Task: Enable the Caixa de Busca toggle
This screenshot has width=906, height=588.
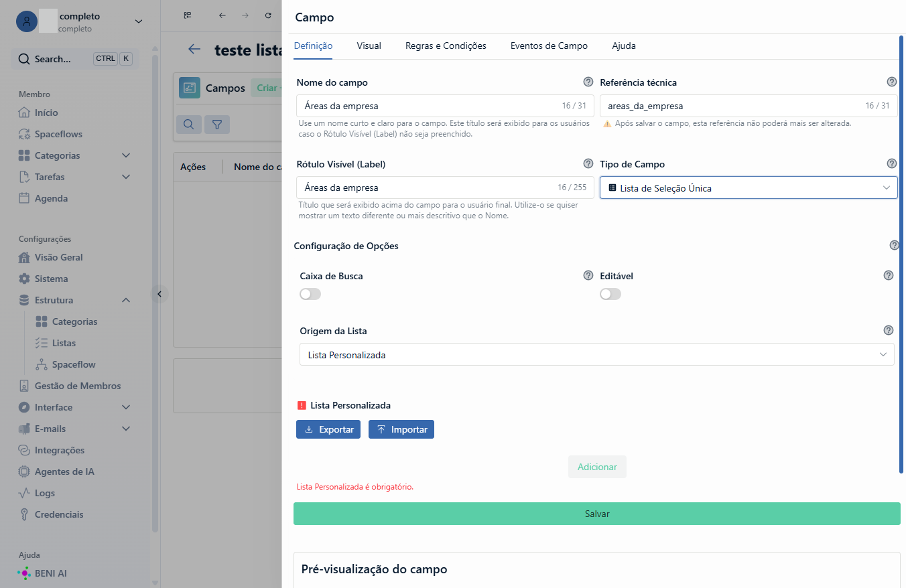Action: tap(310, 294)
